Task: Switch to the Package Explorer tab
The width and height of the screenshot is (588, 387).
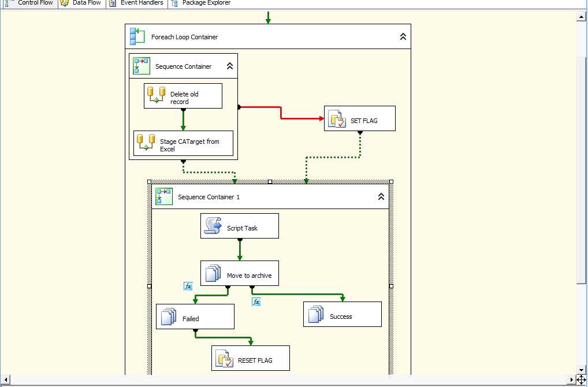Action: coord(200,3)
